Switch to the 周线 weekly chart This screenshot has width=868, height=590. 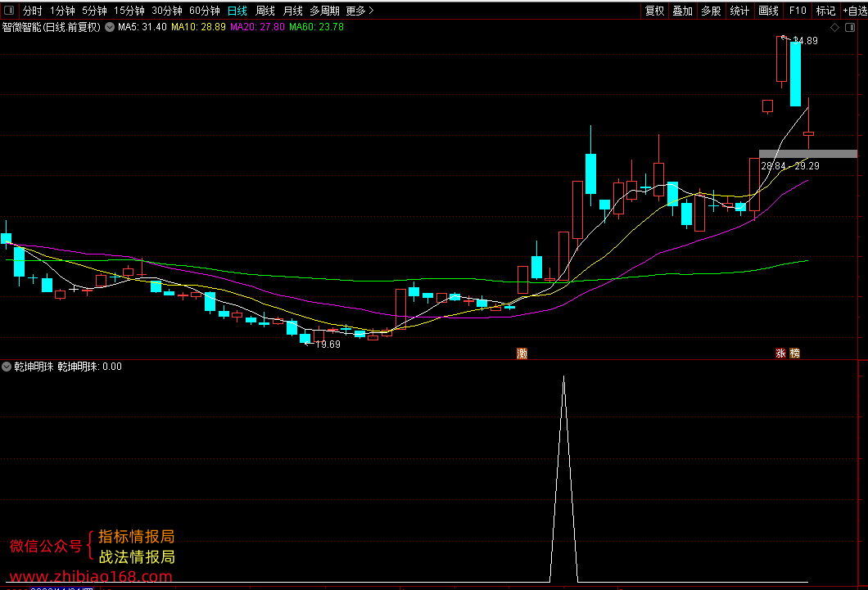coord(265,11)
